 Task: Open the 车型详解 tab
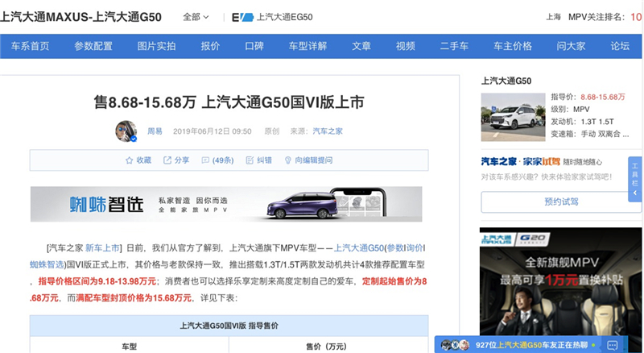308,46
